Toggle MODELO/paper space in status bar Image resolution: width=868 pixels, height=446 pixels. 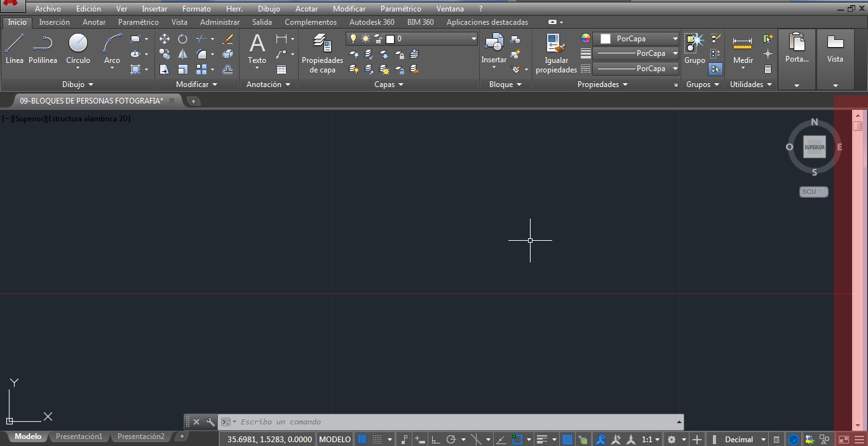(334, 438)
